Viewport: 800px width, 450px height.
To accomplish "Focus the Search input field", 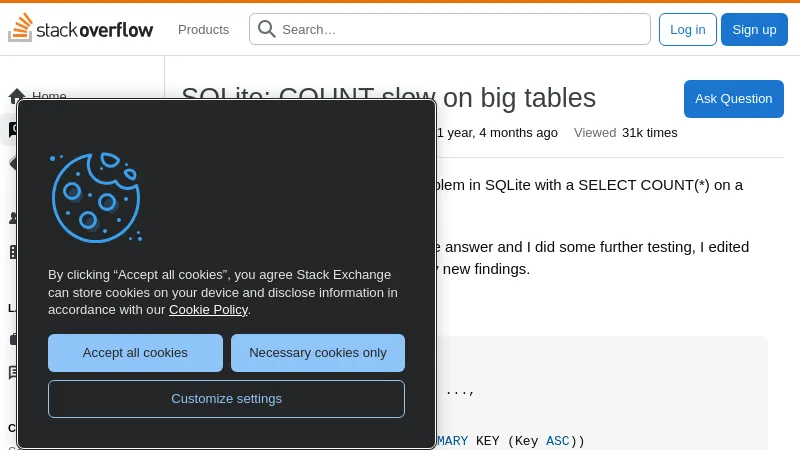I will click(460, 29).
